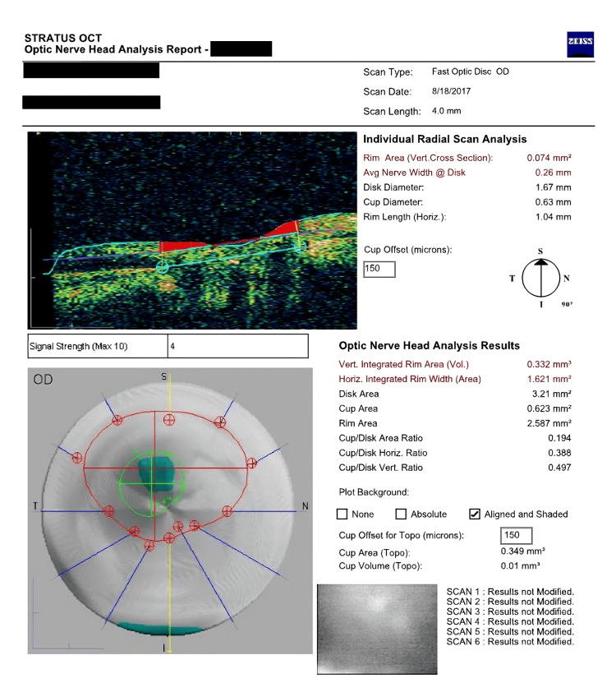Image resolution: width=616 pixels, height=692 pixels.
Task: Click the T temporal label on topography map
Action: (34, 506)
